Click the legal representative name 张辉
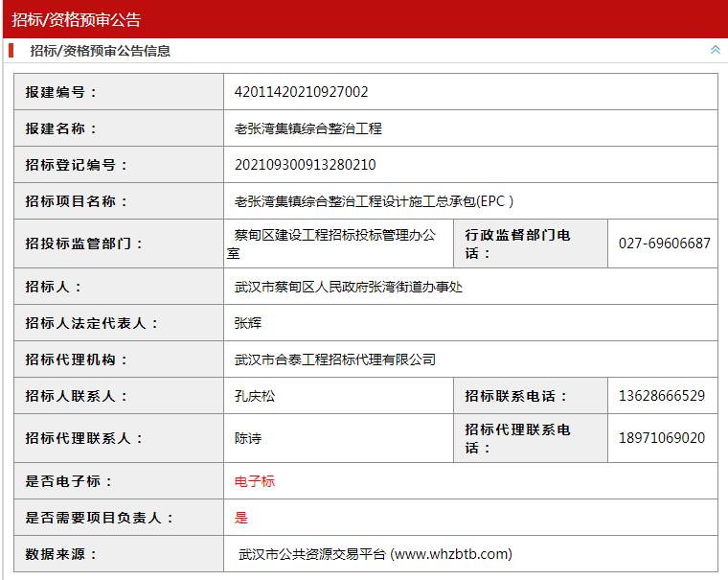The width and height of the screenshot is (728, 580). coord(248,323)
